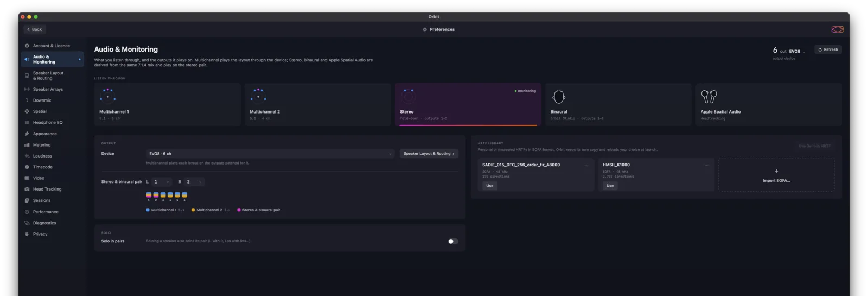Refresh the output device list
Image resolution: width=868 pixels, height=296 pixels.
pyautogui.click(x=828, y=49)
